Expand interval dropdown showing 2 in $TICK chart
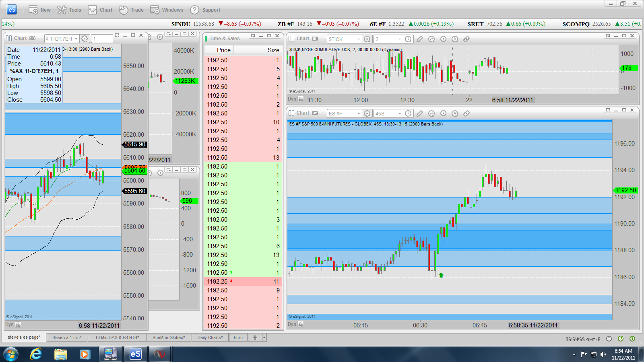This screenshot has width=644, height=362. [x=400, y=39]
